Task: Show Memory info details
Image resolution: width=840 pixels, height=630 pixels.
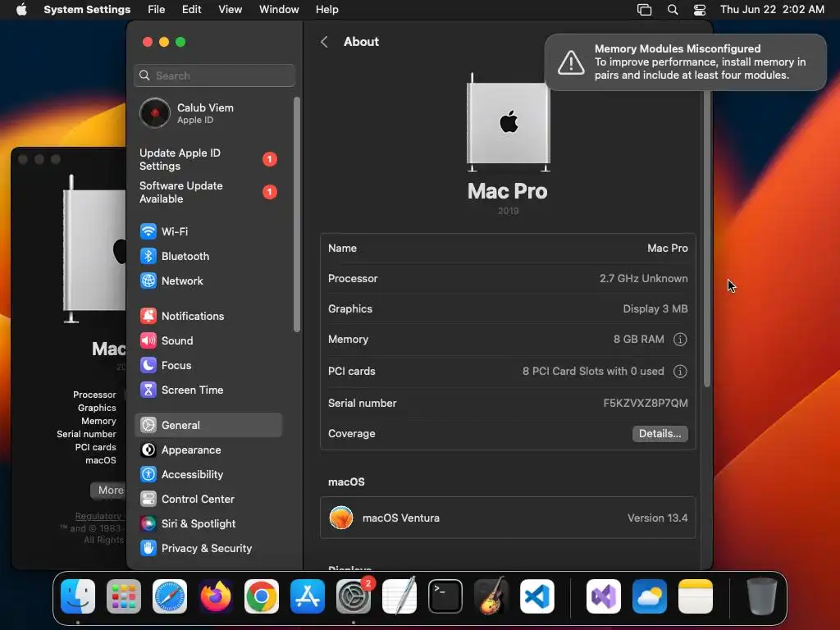Action: [x=680, y=339]
